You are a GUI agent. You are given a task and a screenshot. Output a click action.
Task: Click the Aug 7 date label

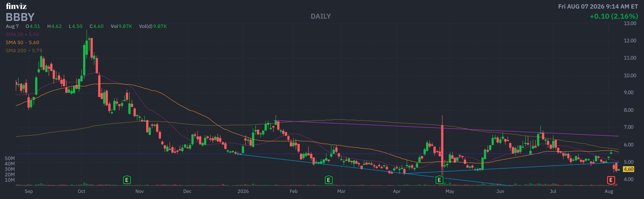(x=12, y=26)
